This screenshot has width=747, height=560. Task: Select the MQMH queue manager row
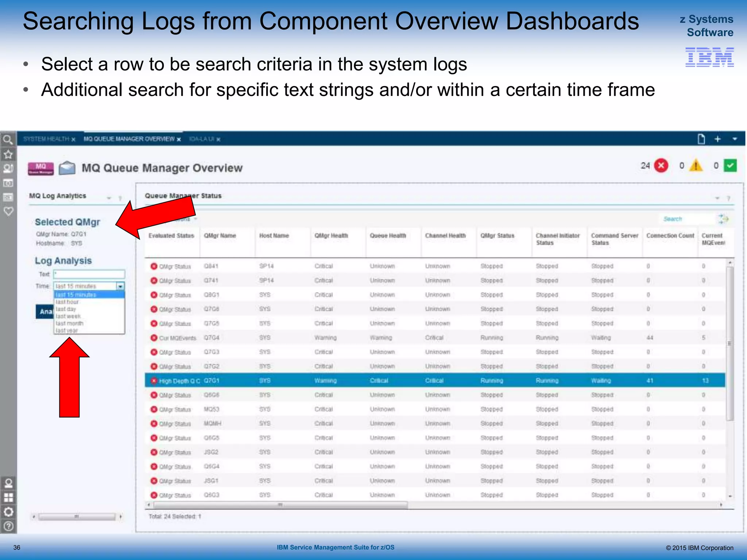point(435,424)
